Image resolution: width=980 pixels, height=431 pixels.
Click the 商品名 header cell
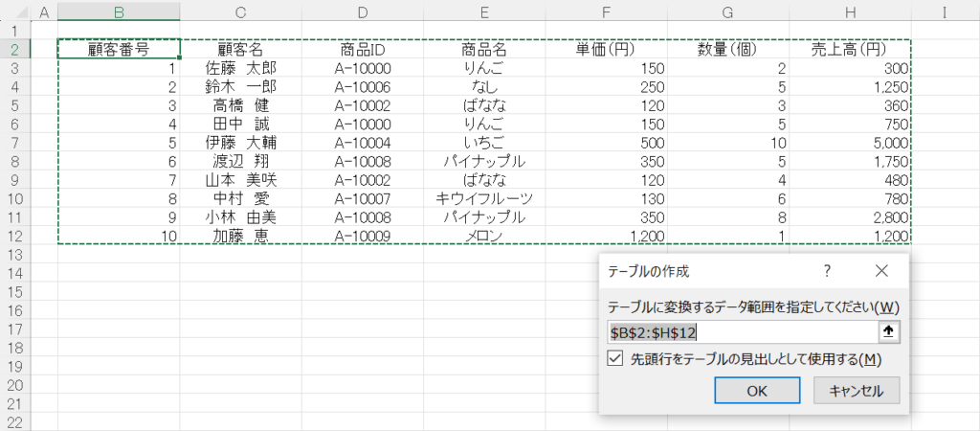[x=484, y=50]
